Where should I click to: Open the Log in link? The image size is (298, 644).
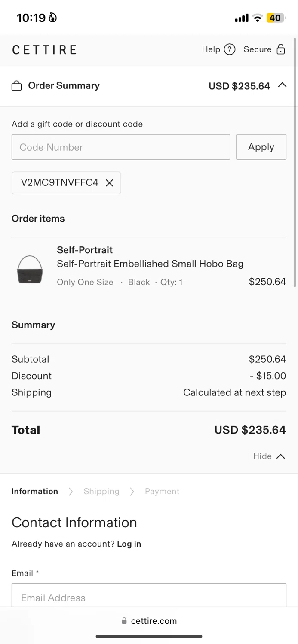click(x=129, y=544)
